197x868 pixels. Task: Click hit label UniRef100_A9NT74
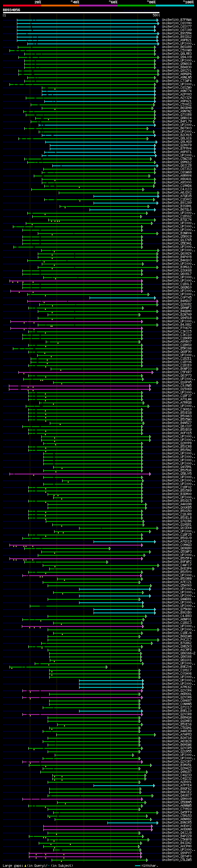[x=177, y=91]
